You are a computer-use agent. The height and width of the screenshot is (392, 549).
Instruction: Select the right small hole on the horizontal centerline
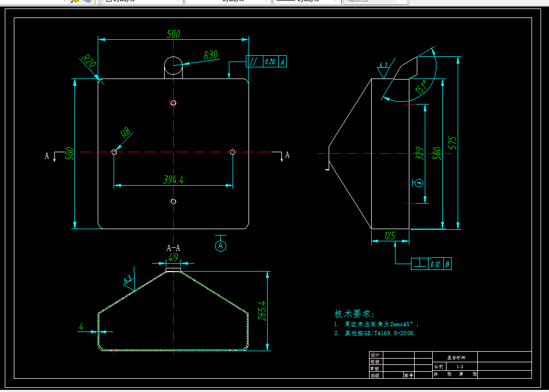(x=233, y=152)
